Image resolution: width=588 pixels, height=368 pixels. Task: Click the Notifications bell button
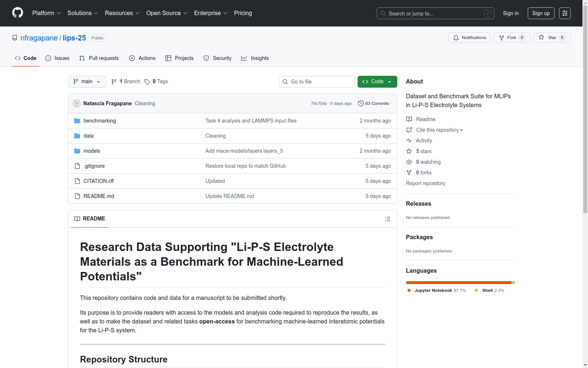click(469, 38)
